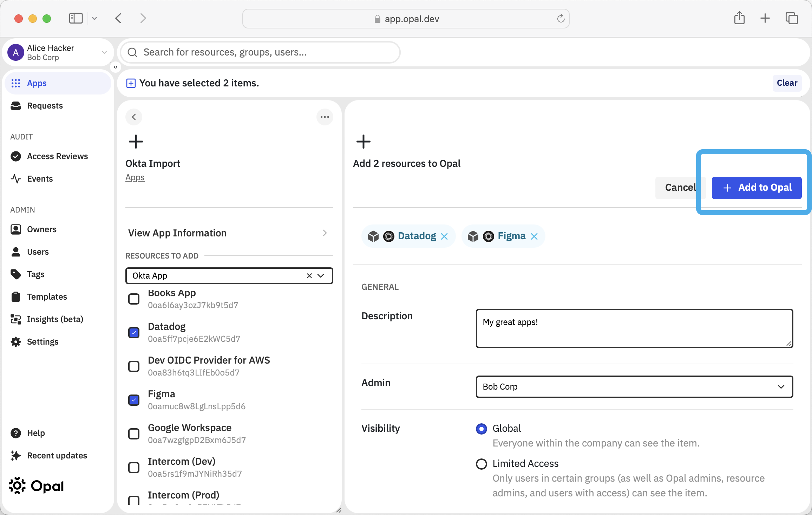Open the Okta App resource type dropdown
Viewport: 812px width, 515px height.
point(321,276)
